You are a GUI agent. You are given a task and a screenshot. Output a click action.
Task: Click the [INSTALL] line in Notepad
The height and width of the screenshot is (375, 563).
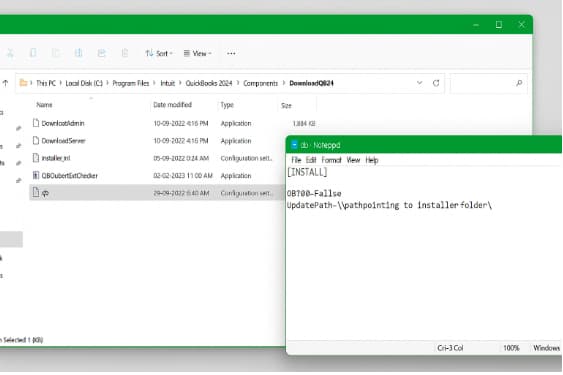point(307,172)
